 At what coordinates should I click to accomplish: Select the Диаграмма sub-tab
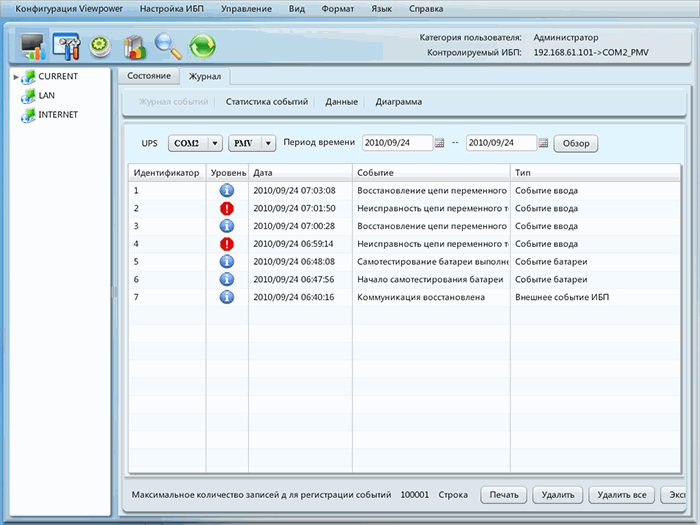pos(399,102)
